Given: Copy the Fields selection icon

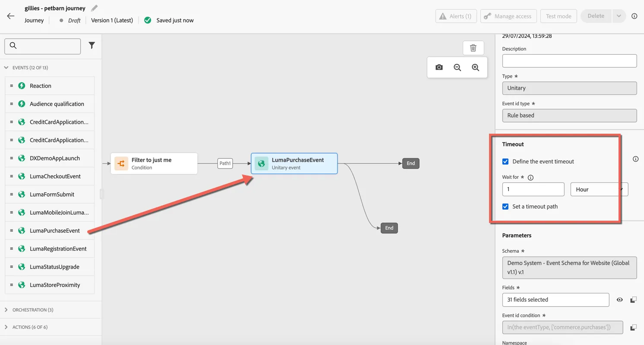Looking at the screenshot, I should (633, 300).
